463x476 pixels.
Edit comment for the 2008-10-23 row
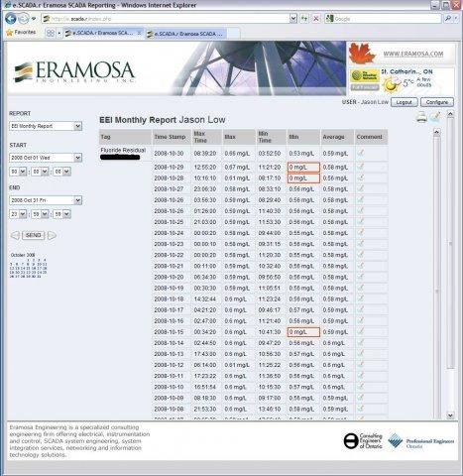(x=361, y=243)
